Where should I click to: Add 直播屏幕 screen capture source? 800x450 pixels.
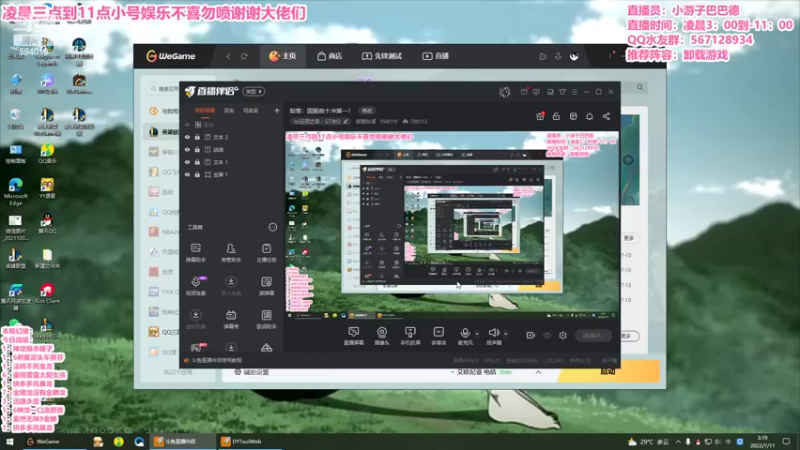(354, 336)
